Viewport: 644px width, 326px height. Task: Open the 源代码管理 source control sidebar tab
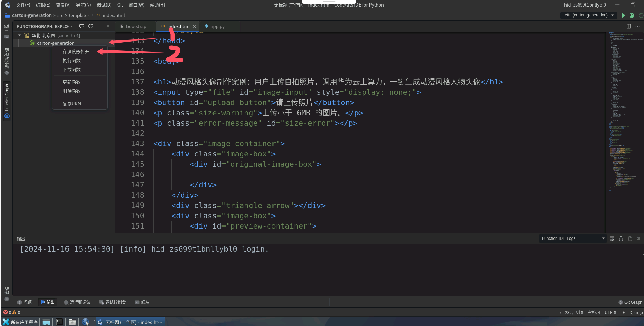pos(7,62)
